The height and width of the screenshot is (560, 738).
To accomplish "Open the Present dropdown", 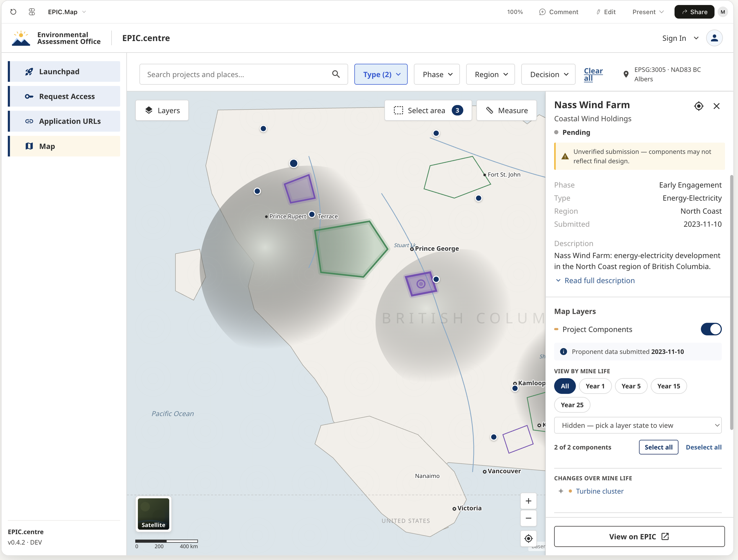I will pos(648,12).
